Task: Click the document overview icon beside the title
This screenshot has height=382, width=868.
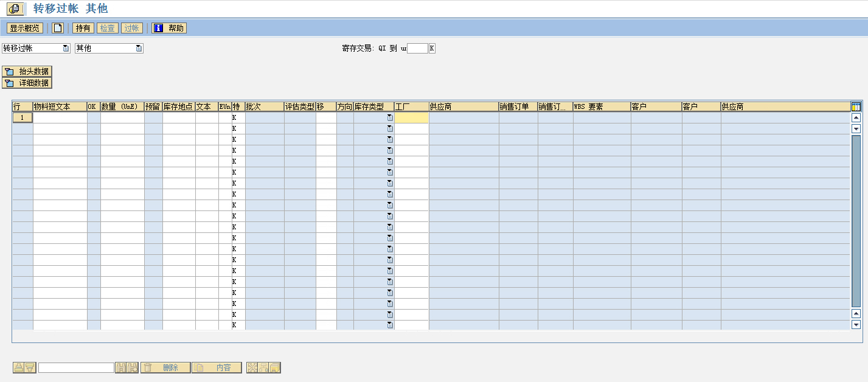Action: pos(16,9)
